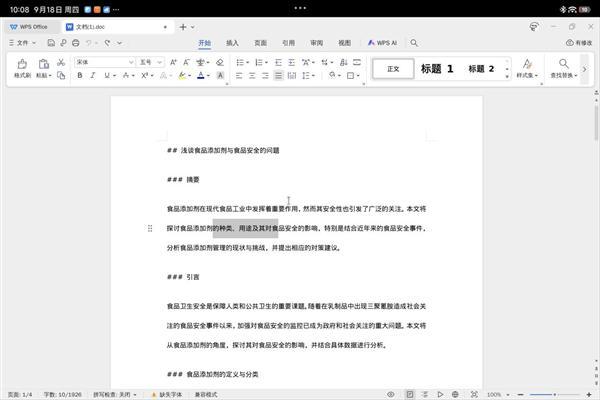
Task: Apply the 标题 1 heading style
Action: 437,69
